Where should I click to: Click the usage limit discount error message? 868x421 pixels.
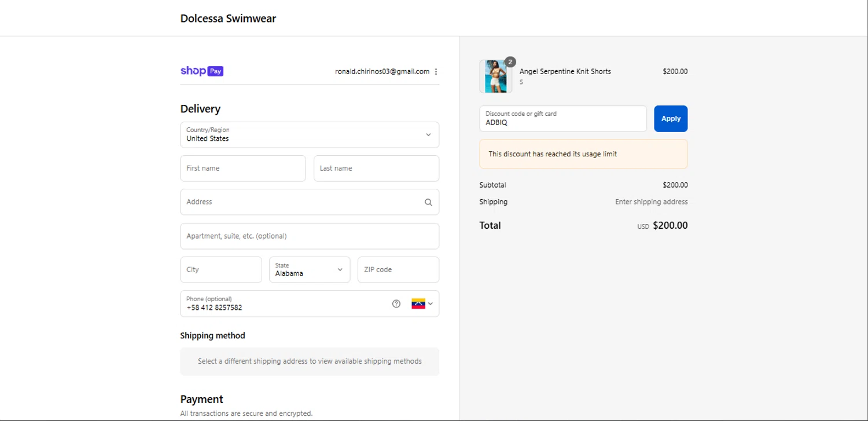(x=583, y=154)
